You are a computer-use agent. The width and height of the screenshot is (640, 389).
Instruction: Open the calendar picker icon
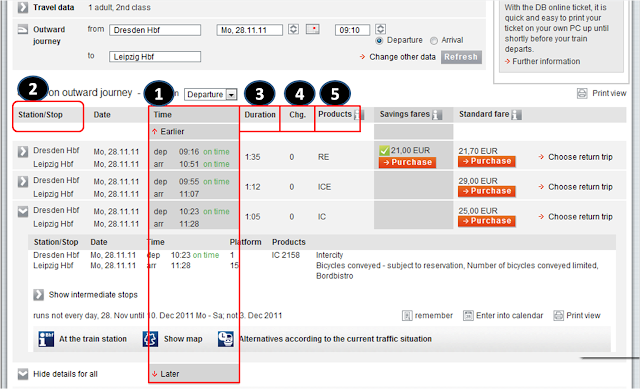click(313, 29)
